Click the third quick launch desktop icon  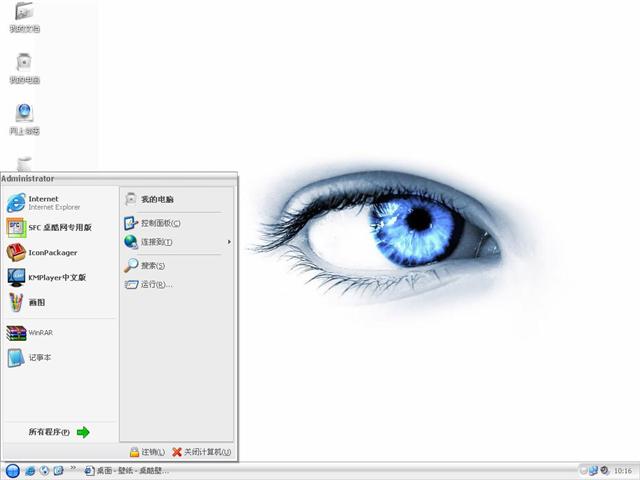click(x=58, y=471)
